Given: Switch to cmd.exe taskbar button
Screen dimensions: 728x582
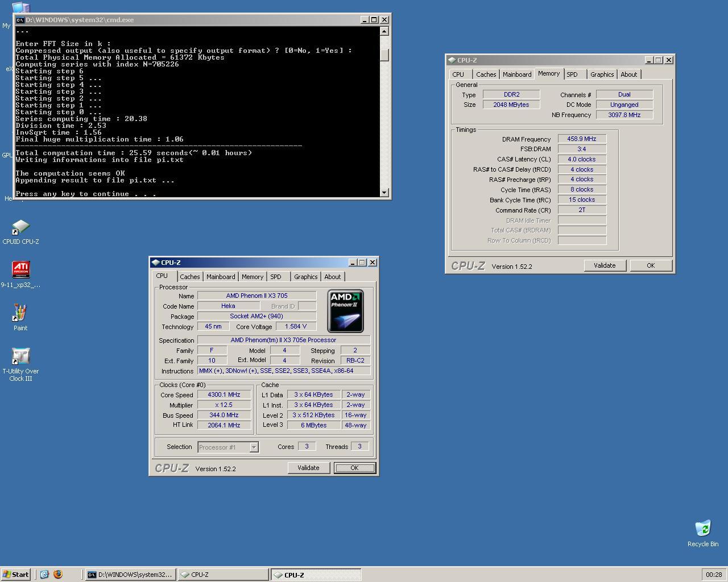Looking at the screenshot, I should point(130,575).
